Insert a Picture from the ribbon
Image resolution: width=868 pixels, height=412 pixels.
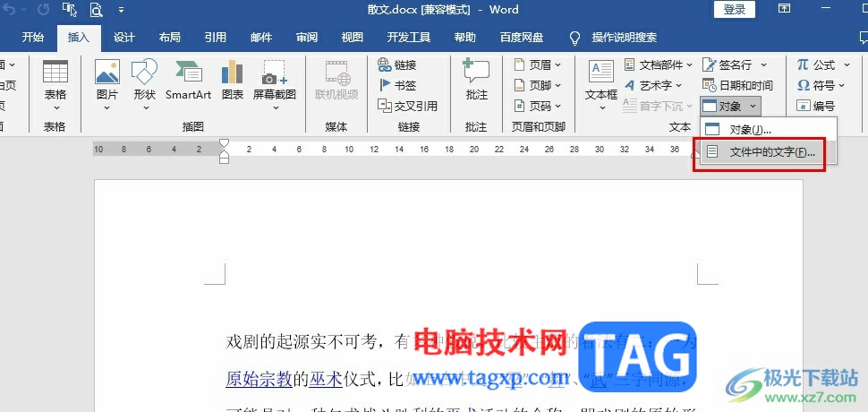[107, 85]
